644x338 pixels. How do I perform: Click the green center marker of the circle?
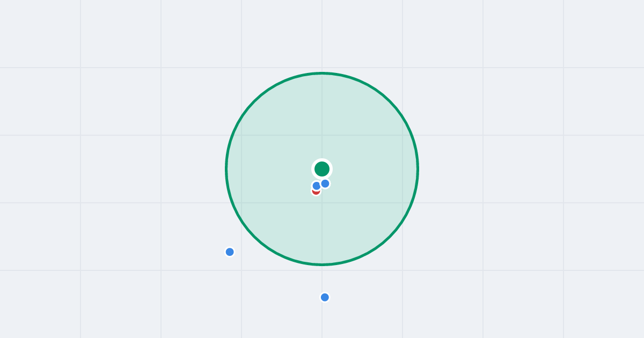(x=322, y=169)
